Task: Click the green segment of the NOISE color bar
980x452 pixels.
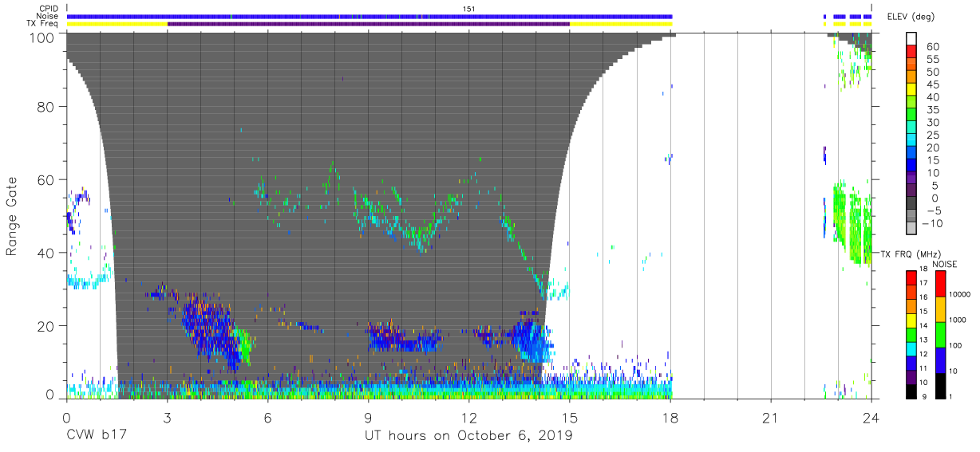Action: tap(940, 335)
